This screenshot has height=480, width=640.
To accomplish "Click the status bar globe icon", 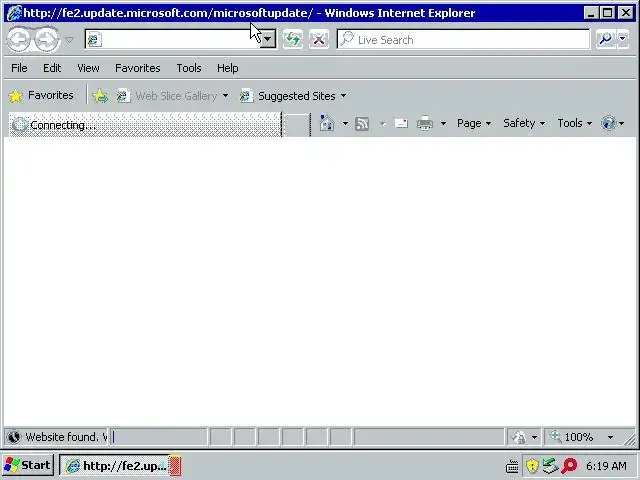I will pos(14,437).
